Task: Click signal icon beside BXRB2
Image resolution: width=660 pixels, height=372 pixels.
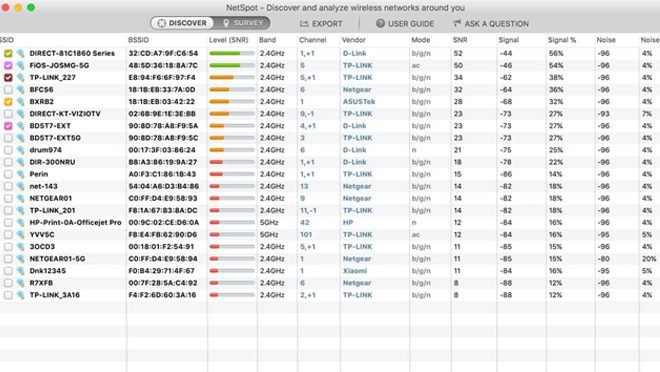Action: (x=20, y=102)
